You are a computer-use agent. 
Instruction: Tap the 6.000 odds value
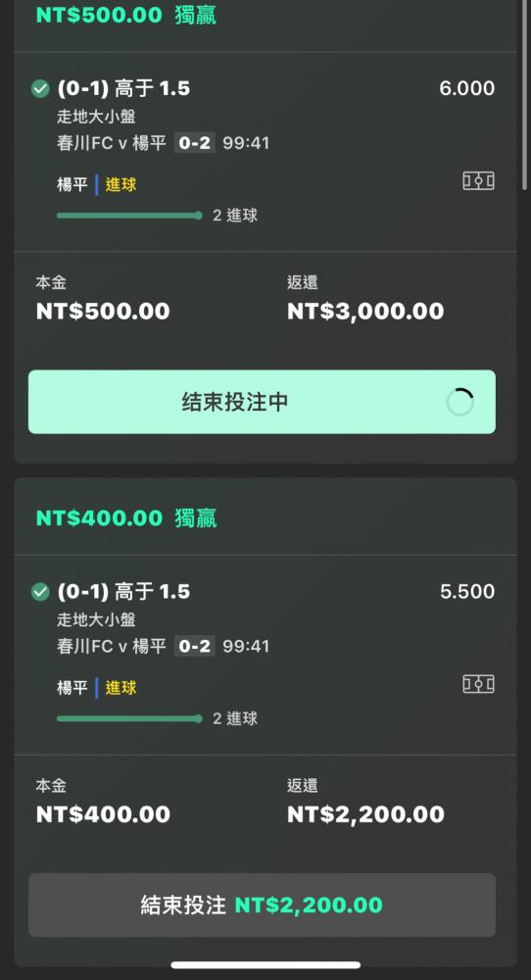466,89
